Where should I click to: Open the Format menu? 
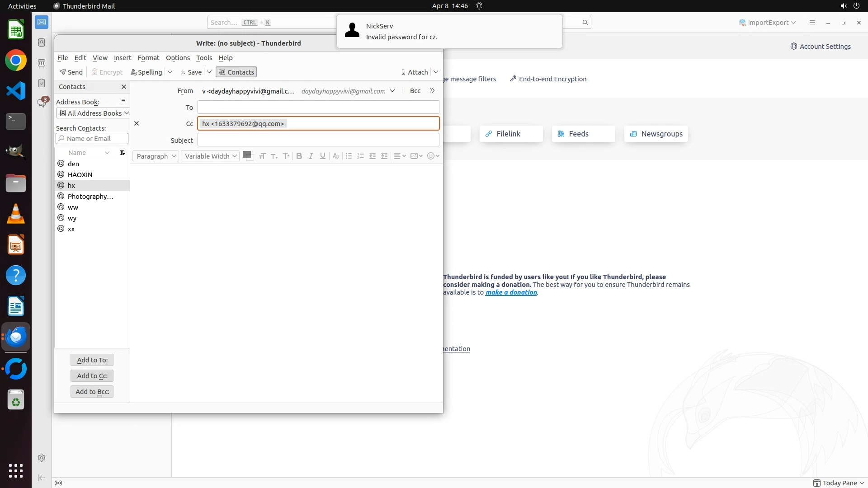[148, 58]
